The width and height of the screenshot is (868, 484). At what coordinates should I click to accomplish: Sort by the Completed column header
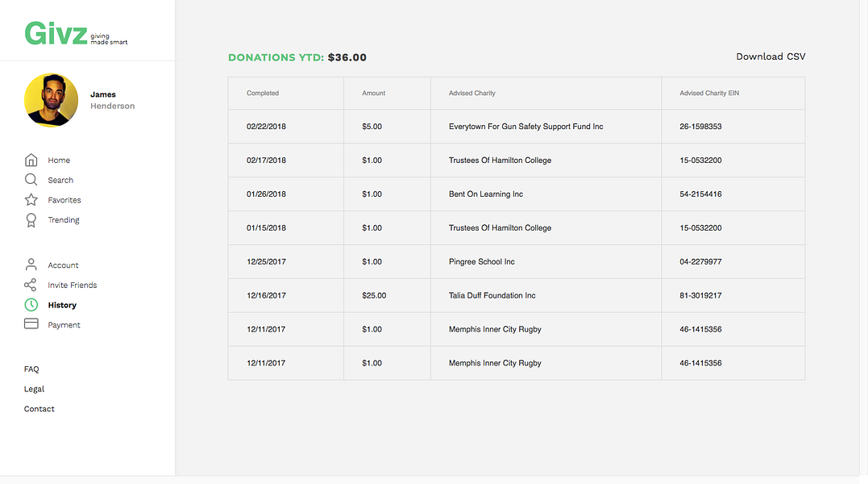[x=263, y=94]
